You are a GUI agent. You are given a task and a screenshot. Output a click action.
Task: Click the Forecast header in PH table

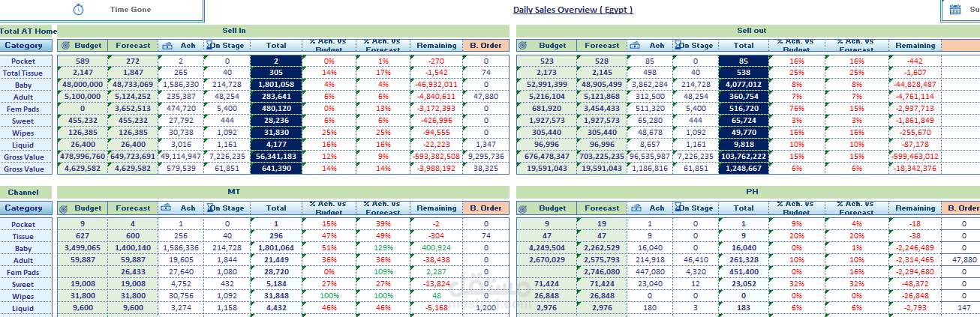(602, 208)
